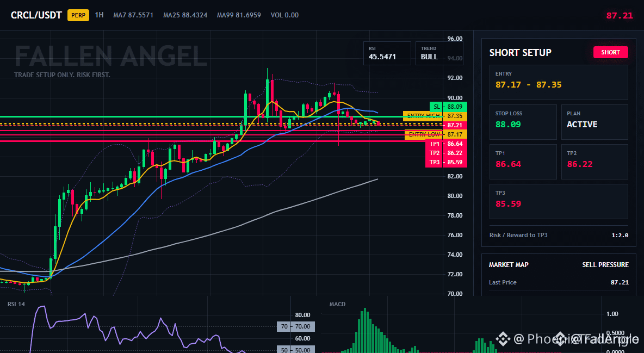Click the MACD 1.00 axis label
Image resolution: width=644 pixels, height=353 pixels.
[x=612, y=314]
